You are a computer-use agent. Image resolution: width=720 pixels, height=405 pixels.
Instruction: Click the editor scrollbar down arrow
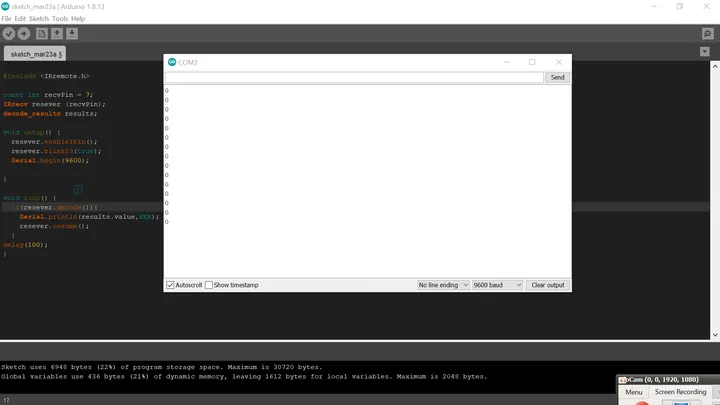(715, 335)
